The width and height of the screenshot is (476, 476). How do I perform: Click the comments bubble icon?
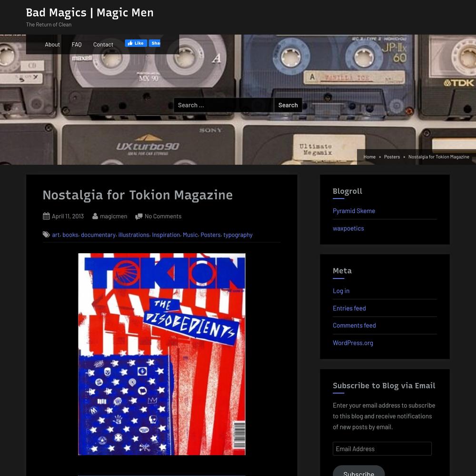click(x=139, y=217)
